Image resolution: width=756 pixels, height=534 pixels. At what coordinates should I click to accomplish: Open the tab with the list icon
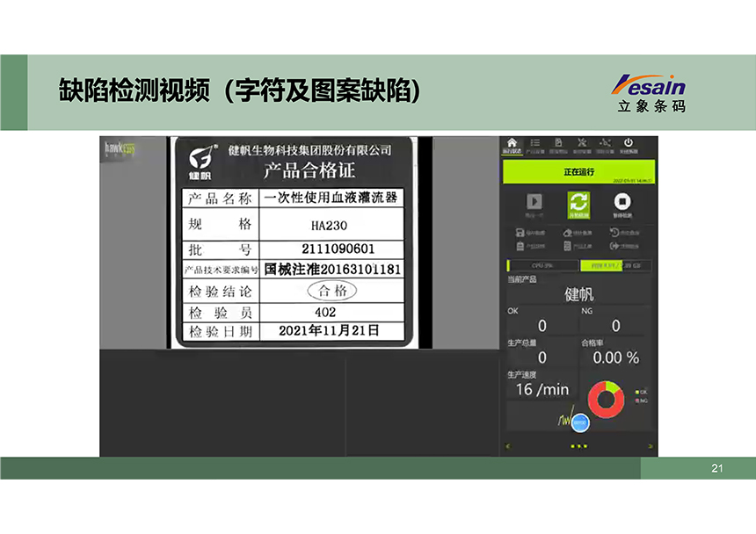pyautogui.click(x=534, y=146)
